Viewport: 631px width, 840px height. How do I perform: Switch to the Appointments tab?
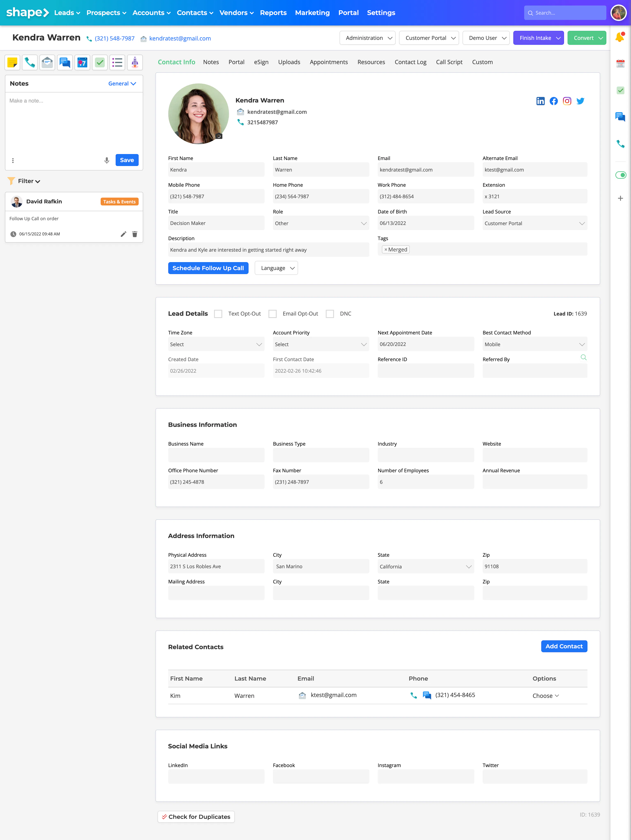point(328,62)
